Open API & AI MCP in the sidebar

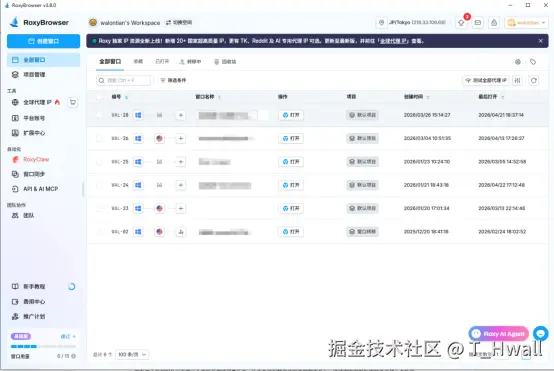pos(43,189)
